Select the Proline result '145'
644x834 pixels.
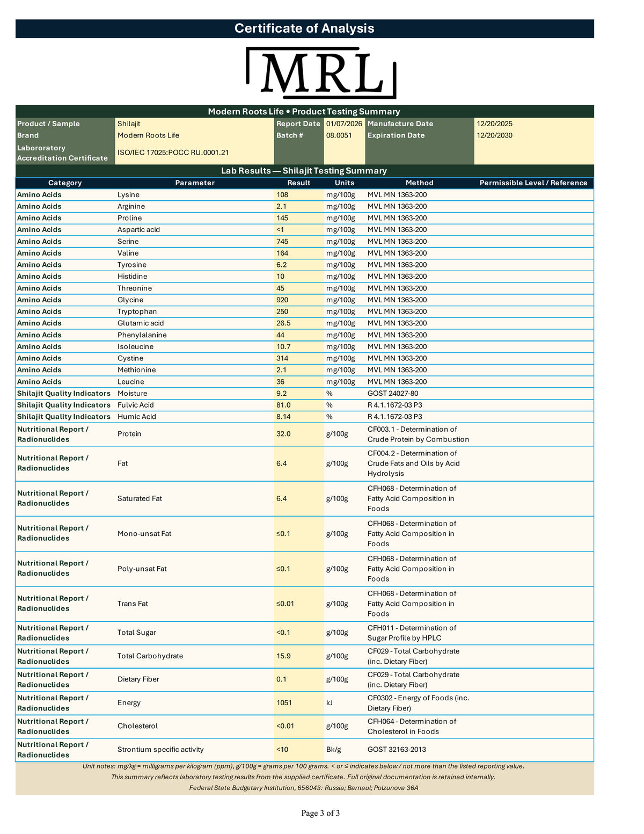pyautogui.click(x=282, y=218)
